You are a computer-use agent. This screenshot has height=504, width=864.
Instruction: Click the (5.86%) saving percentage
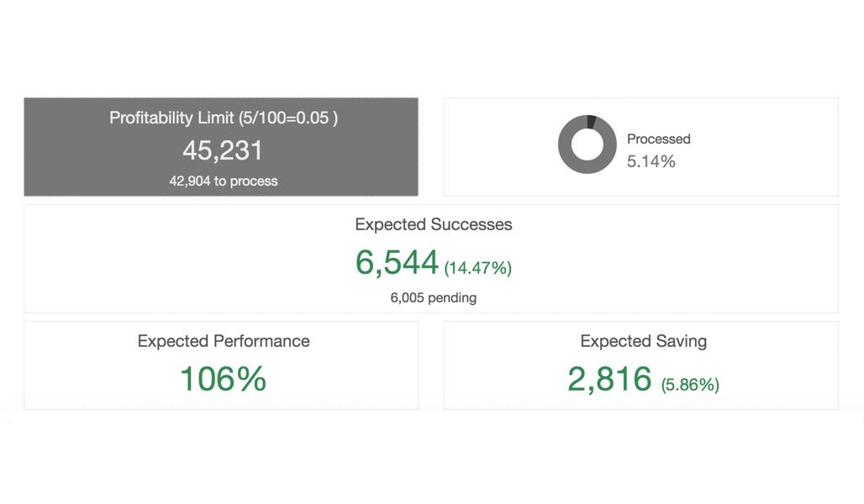(x=690, y=385)
